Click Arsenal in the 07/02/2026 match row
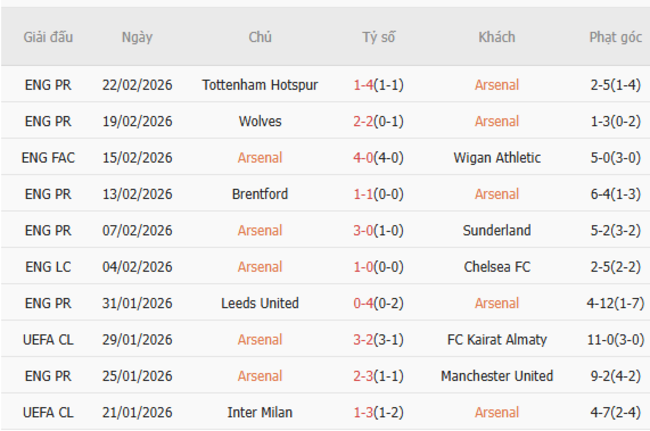The image size is (650, 431). (x=260, y=230)
